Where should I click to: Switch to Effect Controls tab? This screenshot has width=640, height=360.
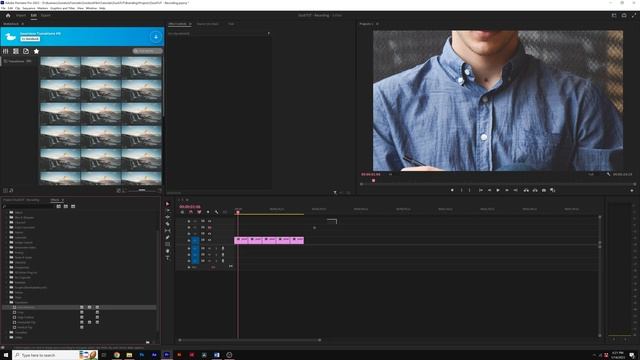[178, 24]
